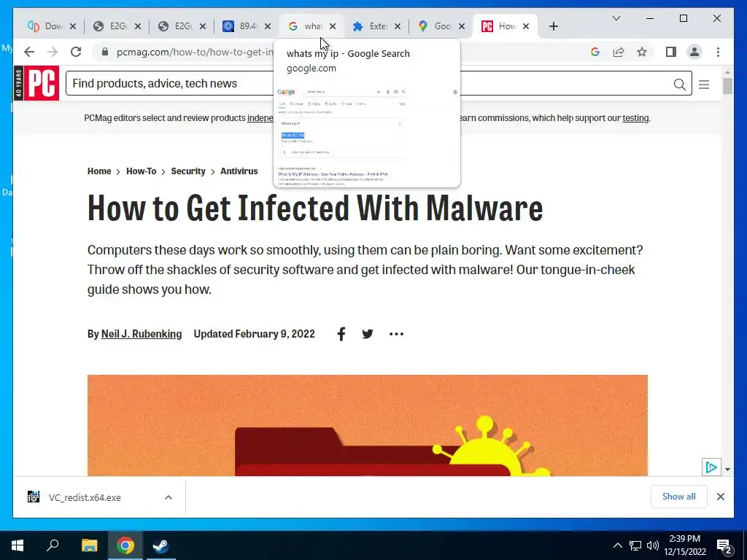Open more share options ellipsis
Image resolution: width=747 pixels, height=560 pixels.
pyautogui.click(x=396, y=334)
